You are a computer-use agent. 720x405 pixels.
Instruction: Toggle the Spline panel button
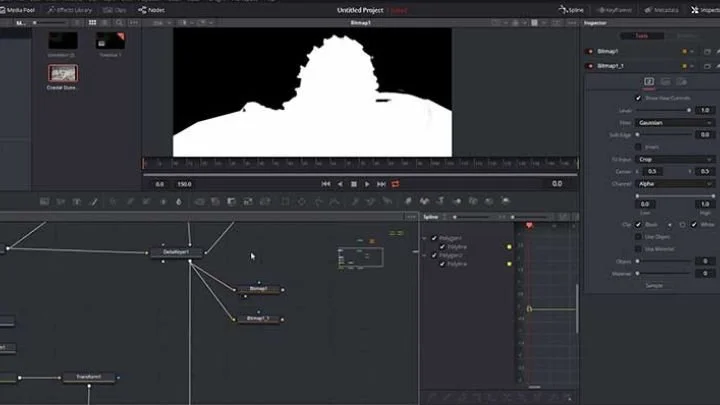571,10
